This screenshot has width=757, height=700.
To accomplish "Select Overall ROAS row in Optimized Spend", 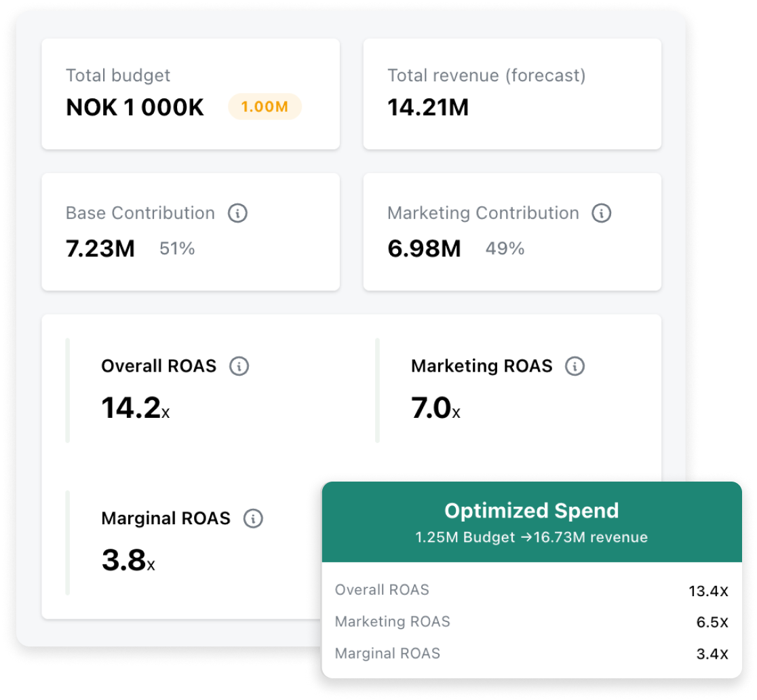I will [x=531, y=590].
